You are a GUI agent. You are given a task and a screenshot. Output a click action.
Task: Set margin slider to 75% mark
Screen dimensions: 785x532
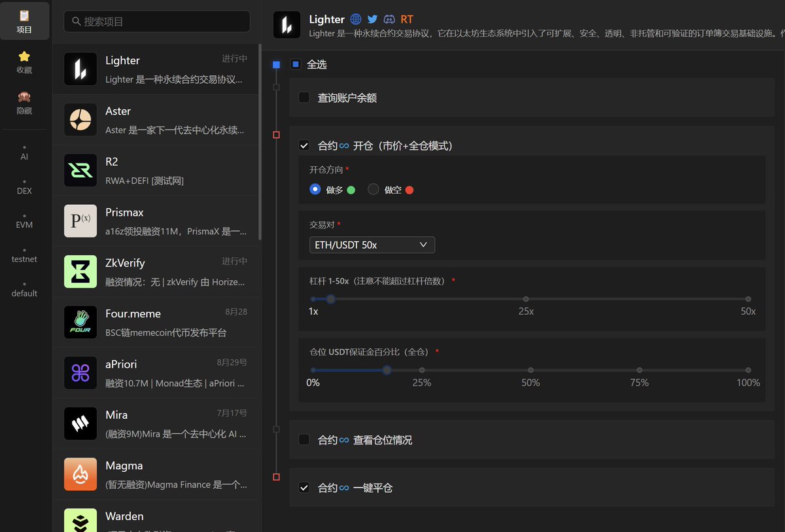tap(639, 370)
